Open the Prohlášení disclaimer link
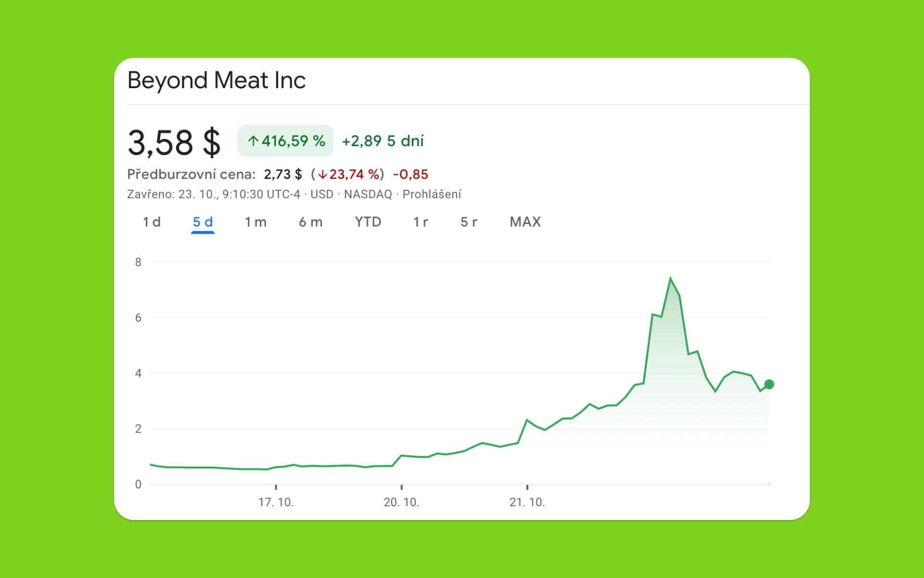924x578 pixels. pyautogui.click(x=432, y=194)
